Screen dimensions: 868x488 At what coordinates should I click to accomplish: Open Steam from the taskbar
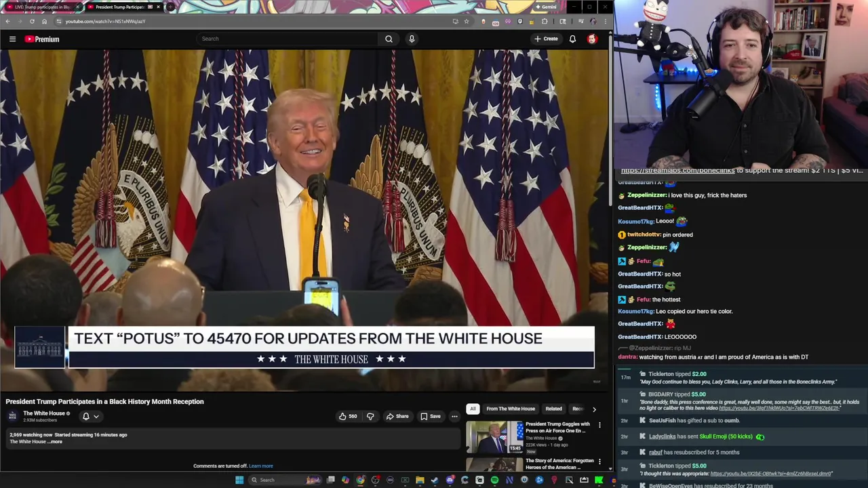(x=435, y=480)
